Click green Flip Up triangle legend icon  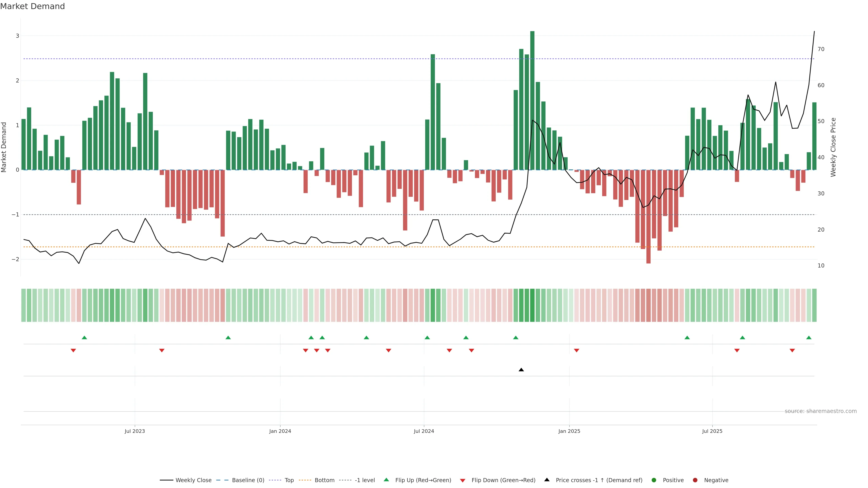pos(386,480)
